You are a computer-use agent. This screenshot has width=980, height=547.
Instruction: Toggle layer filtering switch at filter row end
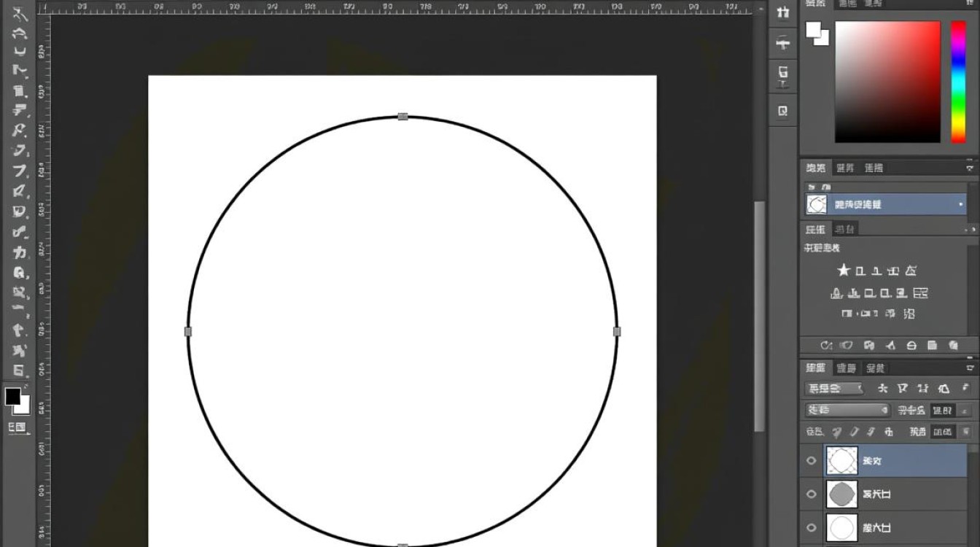pyautogui.click(x=965, y=389)
